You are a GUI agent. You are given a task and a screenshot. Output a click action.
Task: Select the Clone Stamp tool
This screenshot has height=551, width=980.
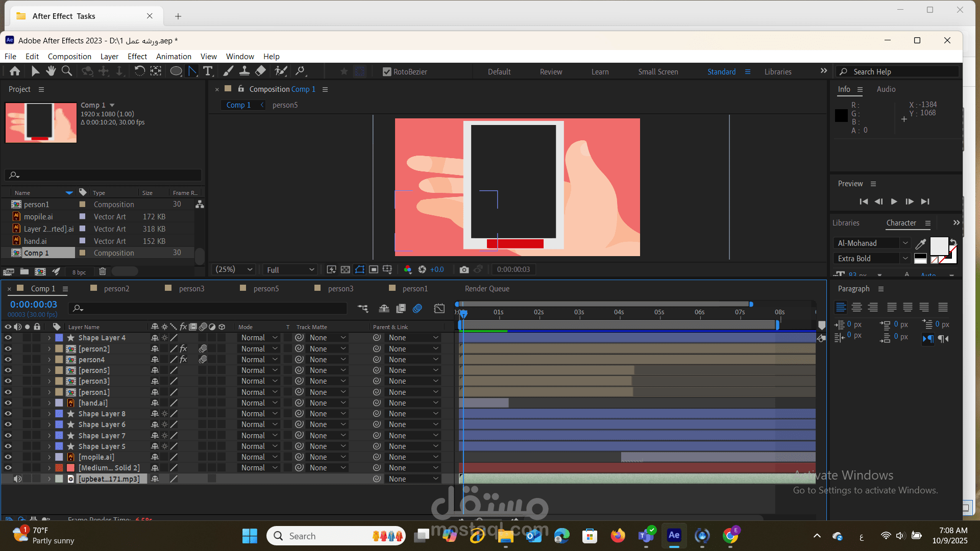[x=244, y=71]
